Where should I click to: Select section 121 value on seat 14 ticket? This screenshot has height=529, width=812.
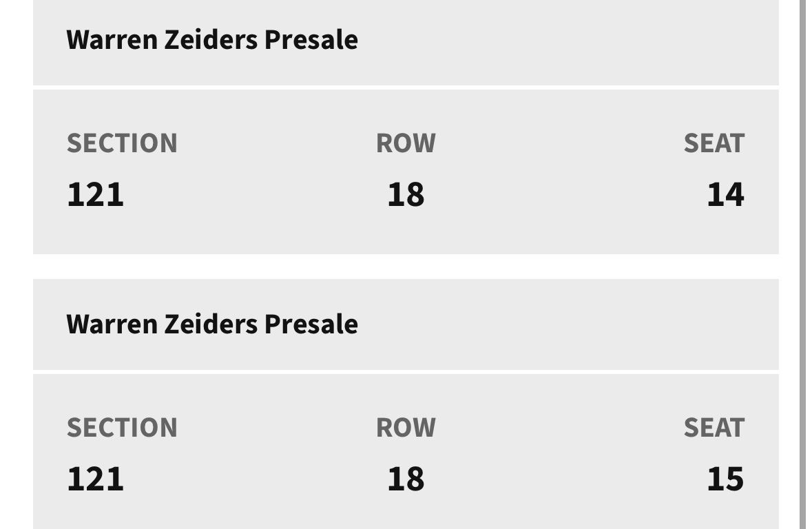(x=95, y=194)
